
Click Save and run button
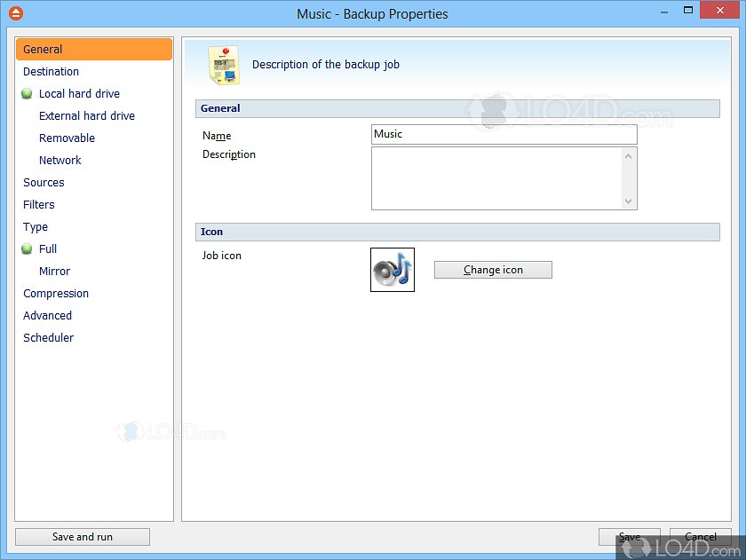(83, 537)
